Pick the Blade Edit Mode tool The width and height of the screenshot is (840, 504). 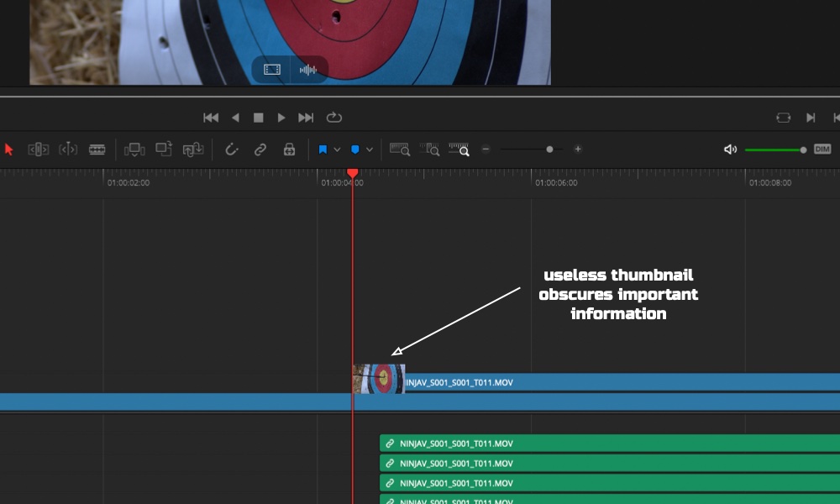(x=97, y=150)
